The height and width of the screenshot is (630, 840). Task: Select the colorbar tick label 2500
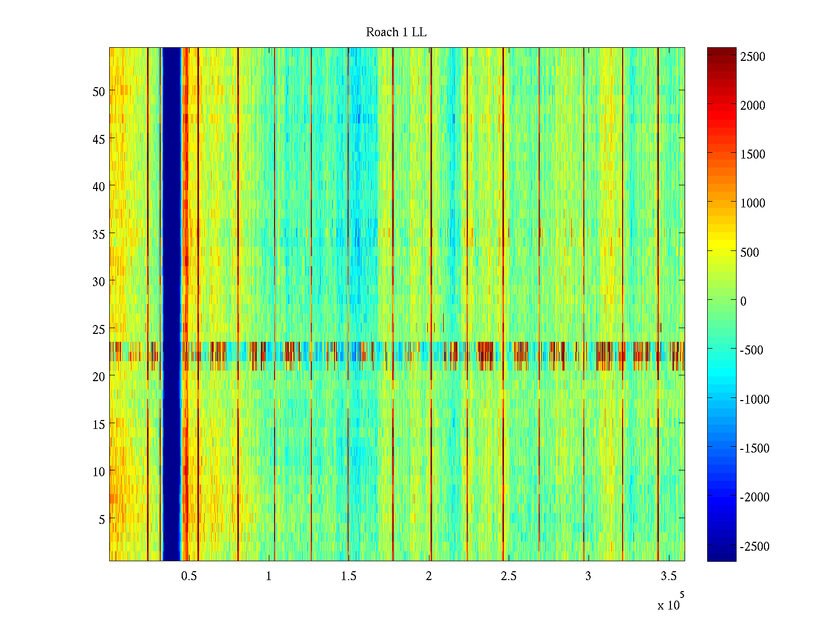(752, 57)
